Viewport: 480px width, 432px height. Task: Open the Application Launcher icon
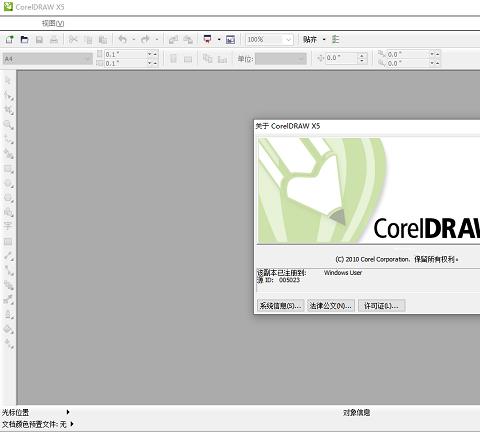[x=208, y=40]
